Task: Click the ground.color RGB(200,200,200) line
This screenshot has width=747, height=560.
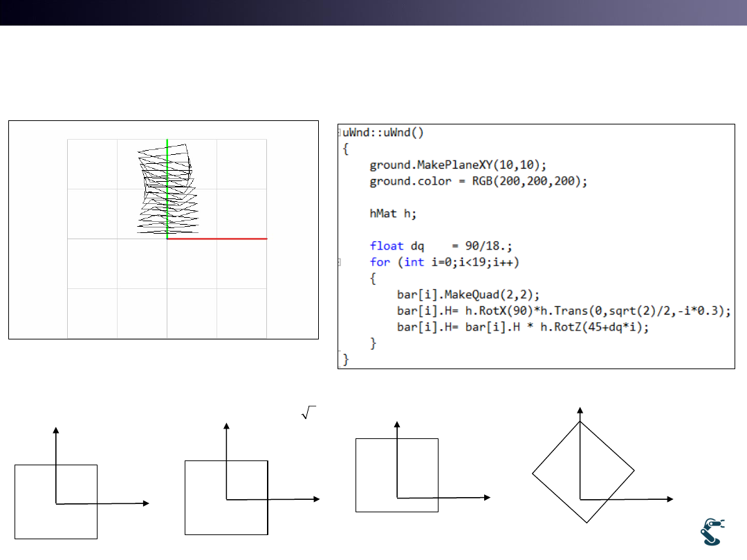Action: [x=478, y=181]
